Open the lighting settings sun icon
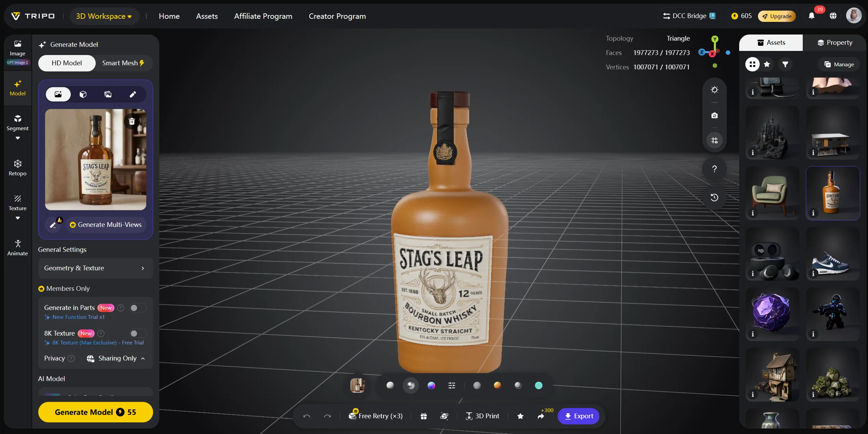Viewport: 868px width, 434px height. 714,90
